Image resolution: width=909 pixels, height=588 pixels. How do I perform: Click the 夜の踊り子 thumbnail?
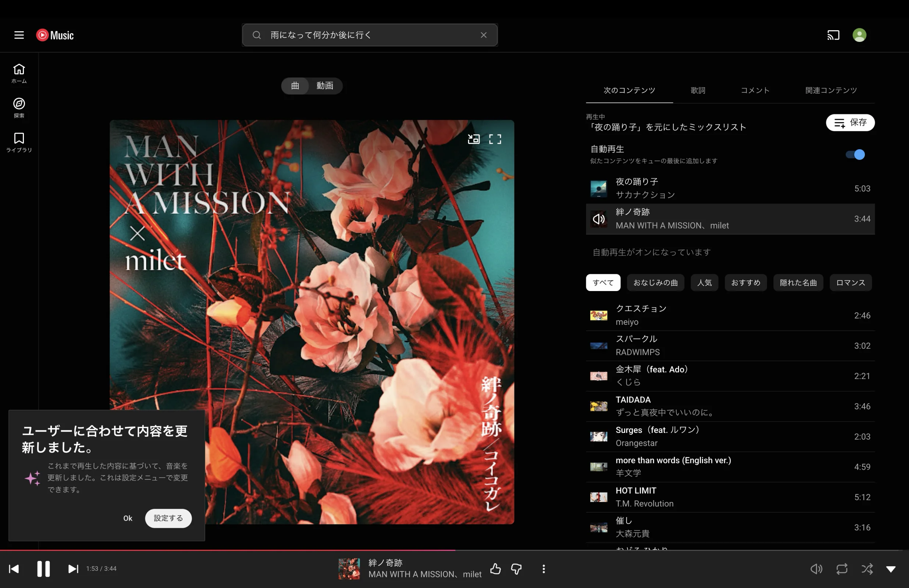[x=599, y=189]
